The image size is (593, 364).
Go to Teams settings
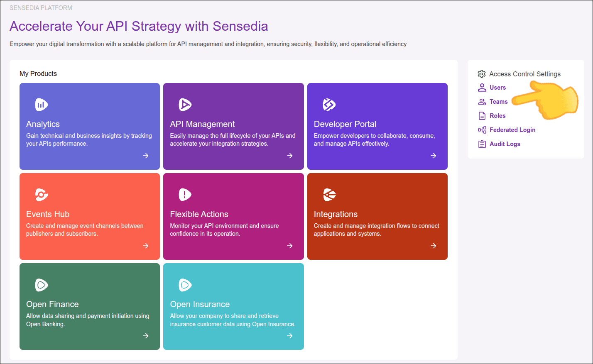[x=498, y=102]
